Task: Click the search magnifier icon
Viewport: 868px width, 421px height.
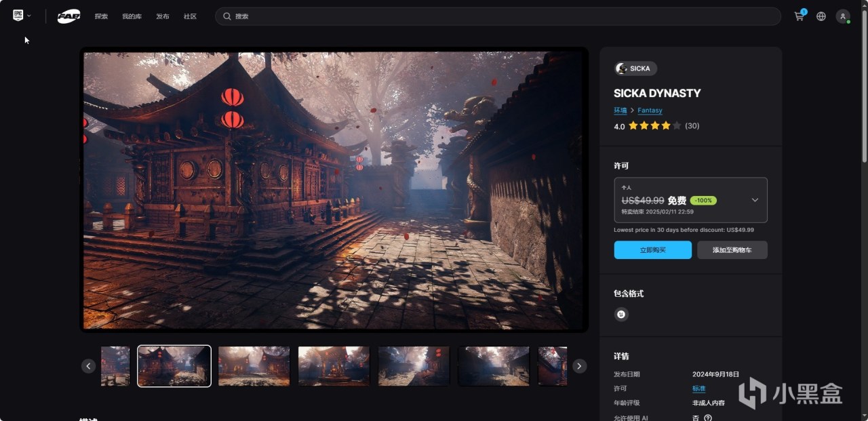Action: click(x=227, y=16)
